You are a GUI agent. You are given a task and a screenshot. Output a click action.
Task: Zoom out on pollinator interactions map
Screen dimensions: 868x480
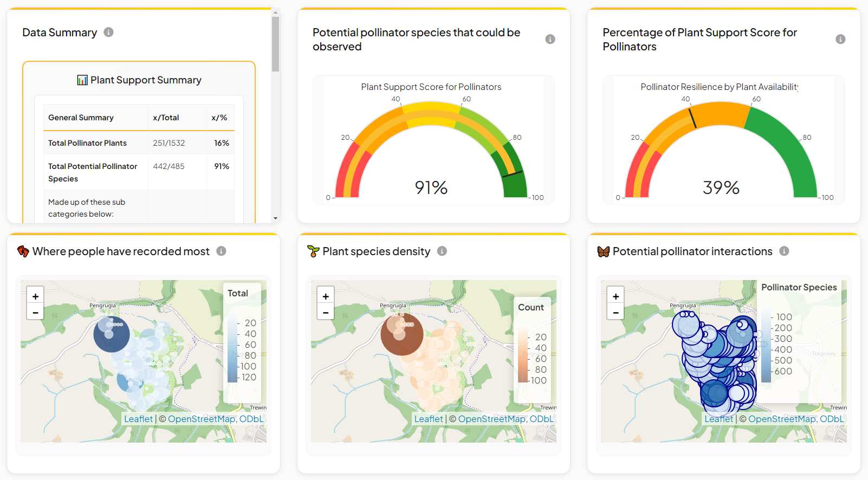tap(616, 312)
